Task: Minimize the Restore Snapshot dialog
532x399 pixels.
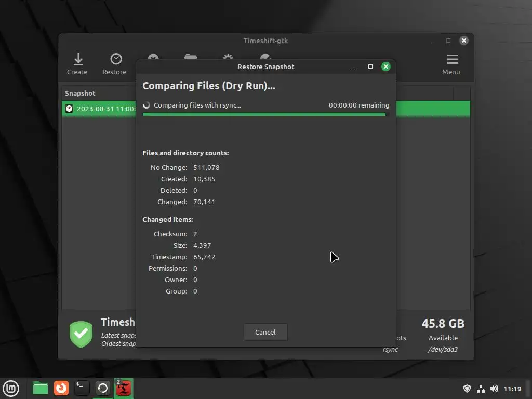Action: coord(354,67)
